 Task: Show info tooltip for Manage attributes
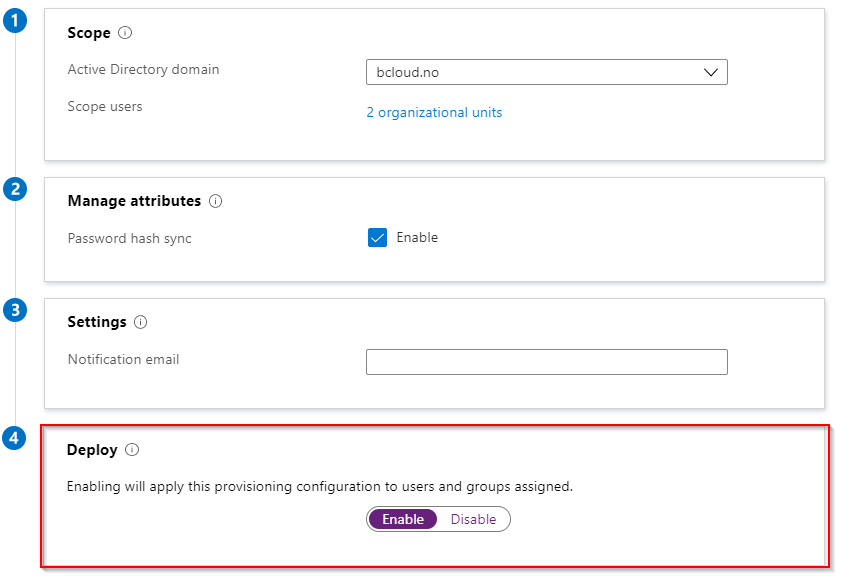[x=216, y=201]
